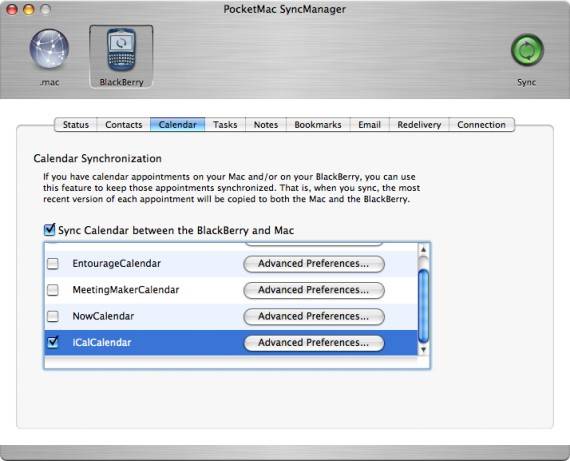570x461 pixels.
Task: Select the iCalCalendar row label
Action: pyautogui.click(x=102, y=342)
